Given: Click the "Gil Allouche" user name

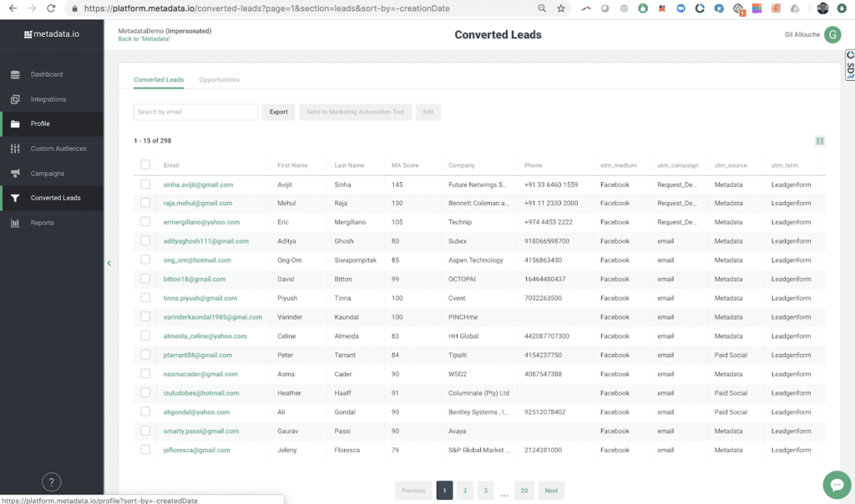Looking at the screenshot, I should 802,34.
